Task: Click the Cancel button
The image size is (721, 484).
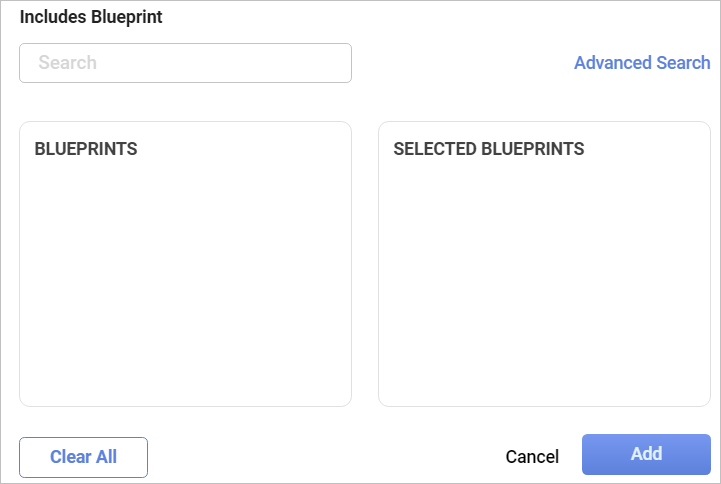Action: click(532, 457)
